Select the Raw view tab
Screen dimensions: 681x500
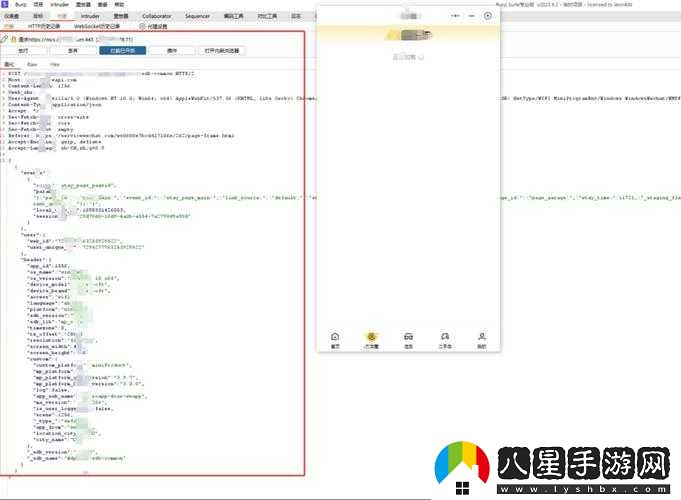tap(32, 64)
